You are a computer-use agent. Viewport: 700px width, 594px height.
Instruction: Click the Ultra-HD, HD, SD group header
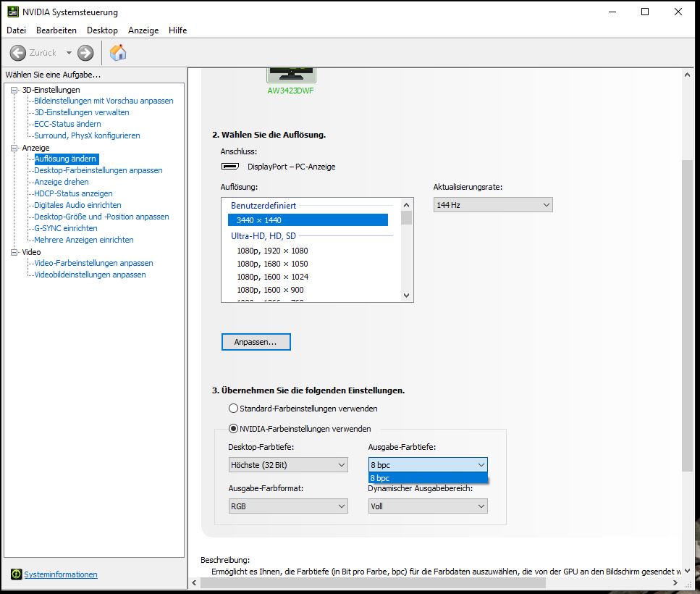click(x=263, y=236)
